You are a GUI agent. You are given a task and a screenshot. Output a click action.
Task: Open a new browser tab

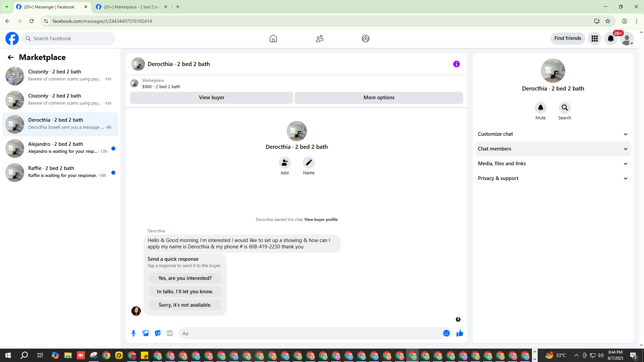(x=178, y=7)
